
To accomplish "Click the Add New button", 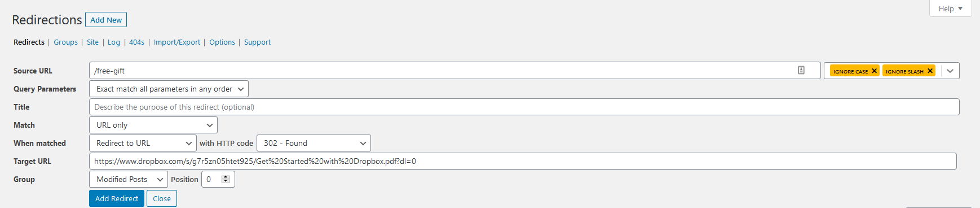I will pyautogui.click(x=106, y=20).
